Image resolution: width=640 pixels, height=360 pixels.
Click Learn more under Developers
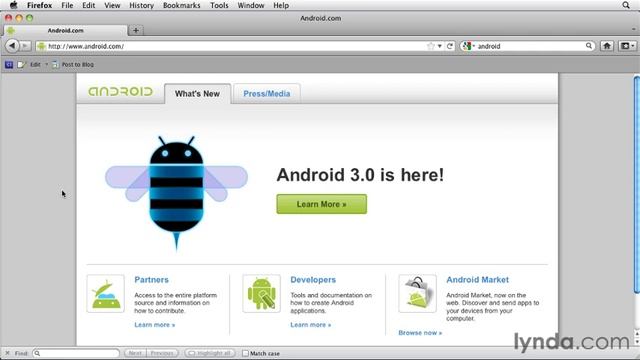pyautogui.click(x=311, y=324)
